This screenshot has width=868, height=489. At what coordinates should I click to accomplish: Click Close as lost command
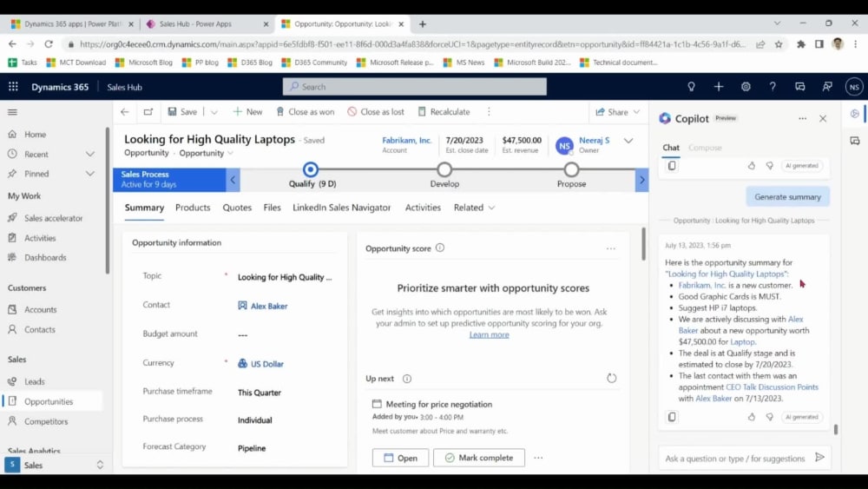[376, 112]
